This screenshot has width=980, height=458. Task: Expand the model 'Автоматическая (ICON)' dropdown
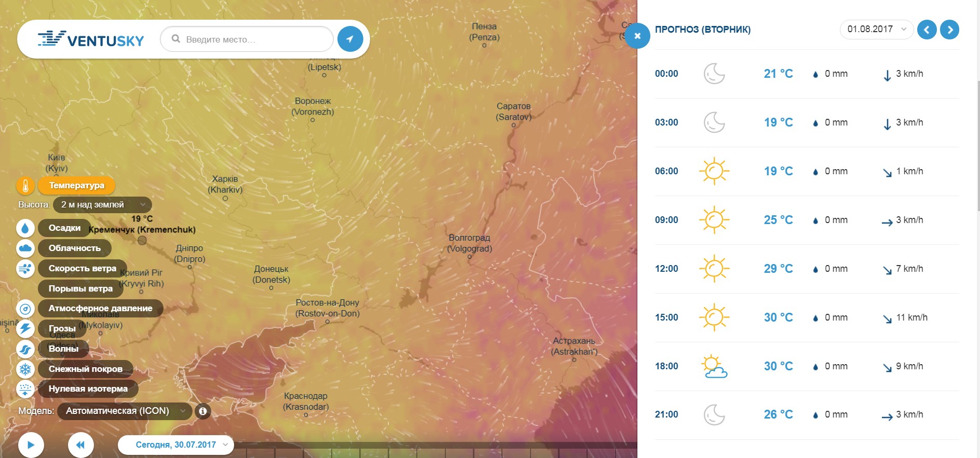pyautogui.click(x=125, y=411)
